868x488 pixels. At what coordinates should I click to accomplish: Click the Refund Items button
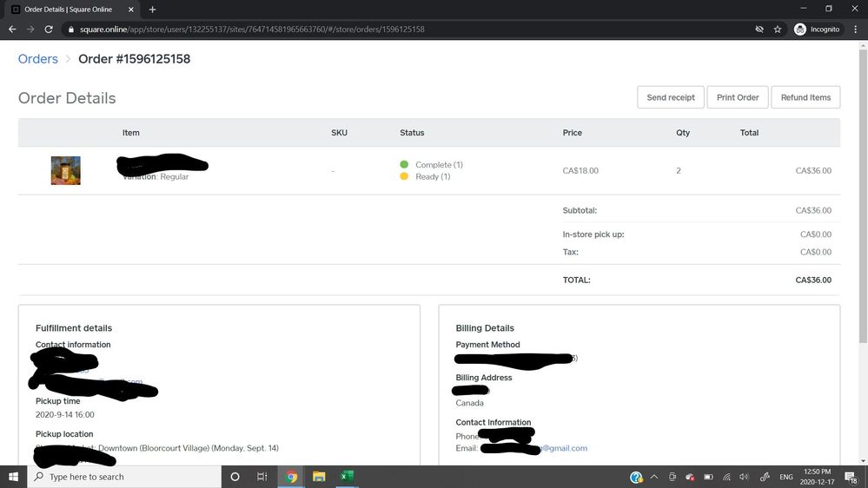tap(805, 97)
